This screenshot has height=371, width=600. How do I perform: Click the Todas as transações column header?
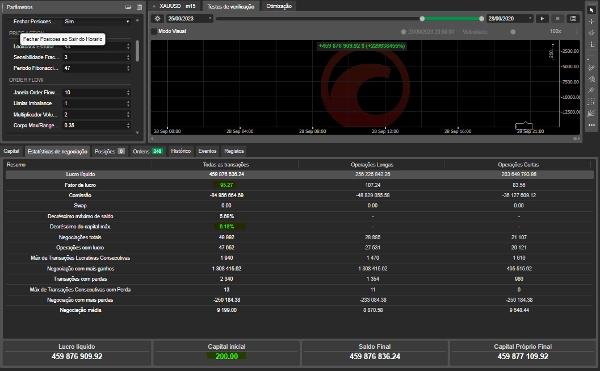[x=226, y=165]
